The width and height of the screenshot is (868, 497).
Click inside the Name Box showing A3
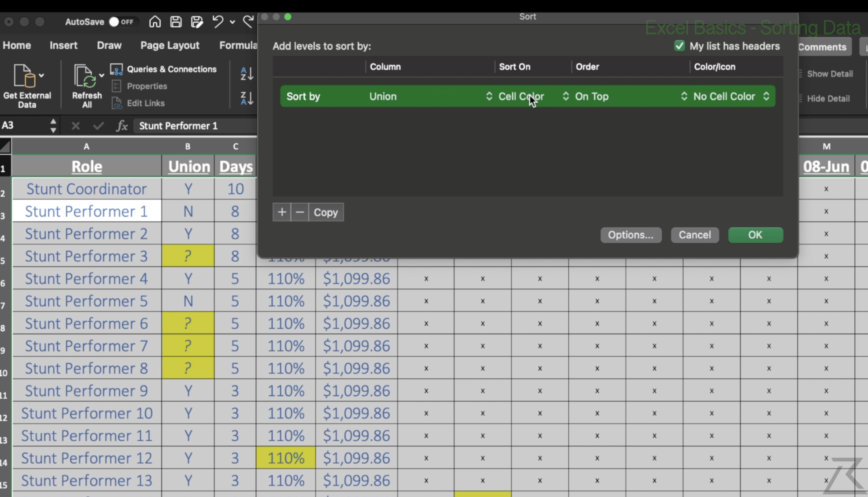(x=24, y=125)
